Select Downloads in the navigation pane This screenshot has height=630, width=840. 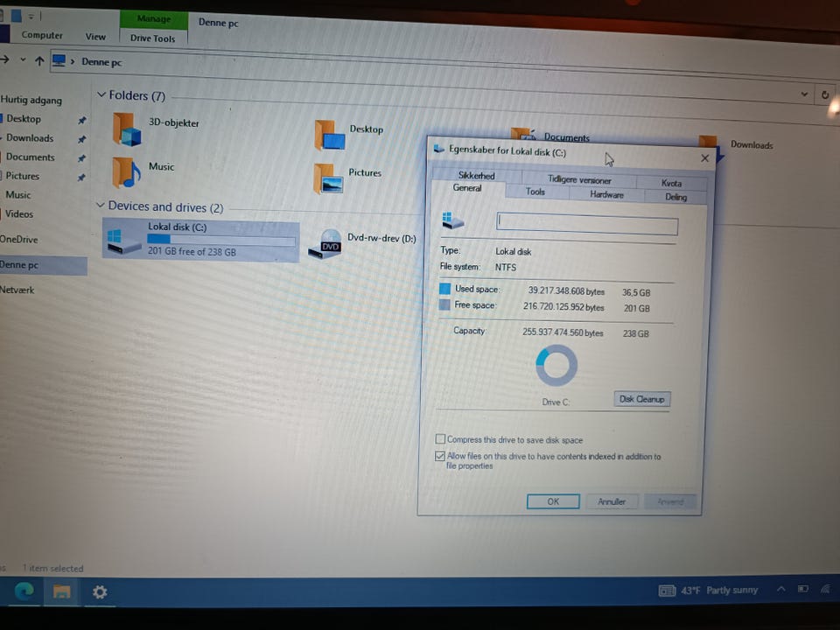coord(30,138)
